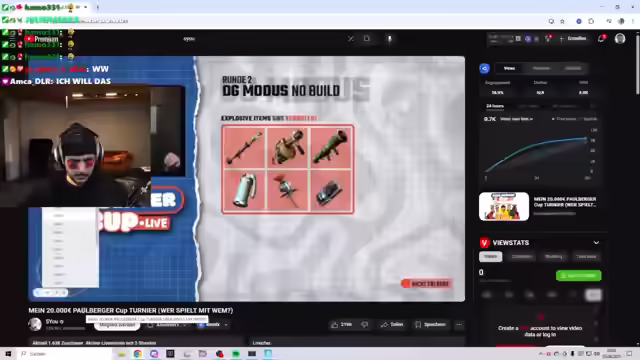Bookmark this page with star icon

pyautogui.click(x=562, y=21)
